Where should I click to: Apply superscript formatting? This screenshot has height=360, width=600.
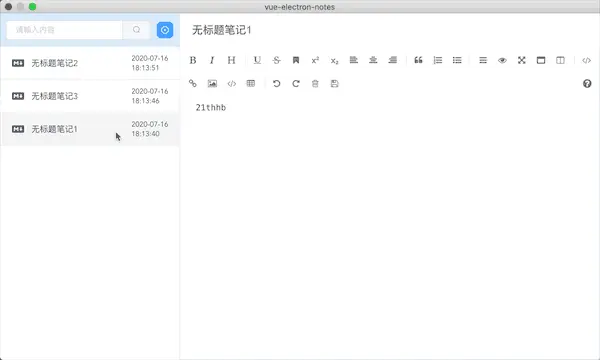315,60
